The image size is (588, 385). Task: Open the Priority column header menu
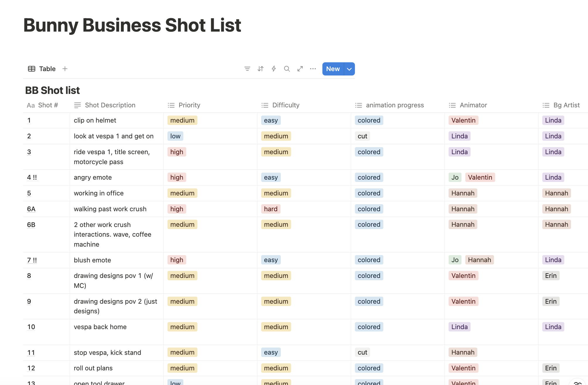click(x=210, y=105)
